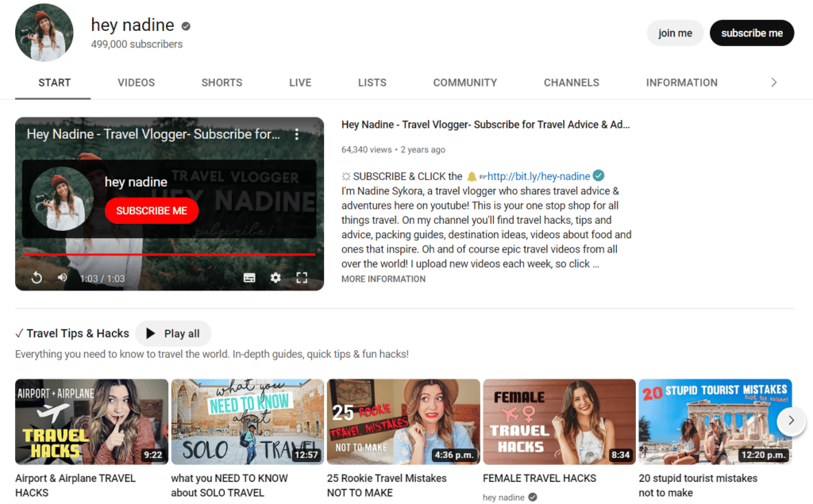
Task: Mute the trailer video volume
Action: [x=62, y=278]
